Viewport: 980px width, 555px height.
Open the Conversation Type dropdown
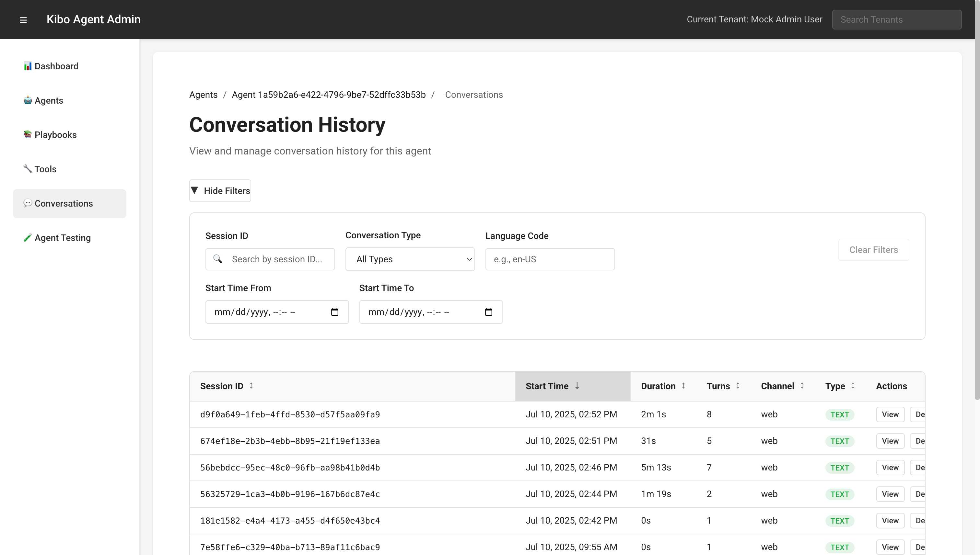(410, 259)
